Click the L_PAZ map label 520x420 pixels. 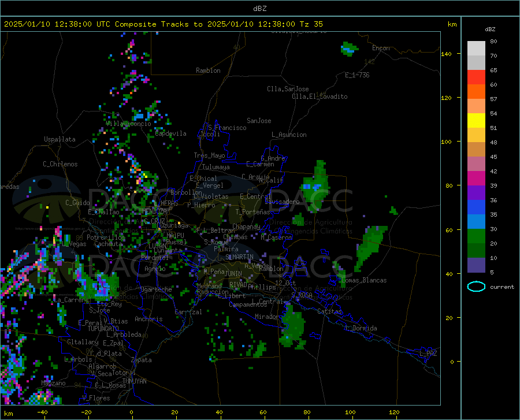click(x=428, y=354)
